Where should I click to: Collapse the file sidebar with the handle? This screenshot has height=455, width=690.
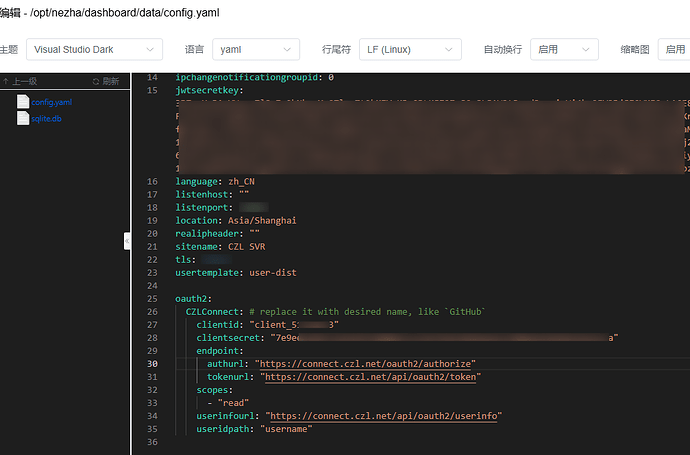[127, 241]
